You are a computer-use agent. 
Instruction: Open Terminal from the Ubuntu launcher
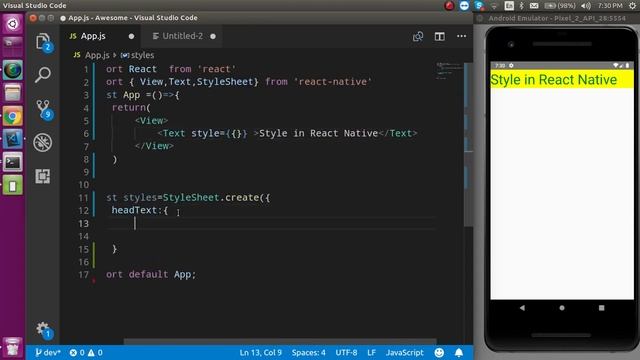(x=13, y=162)
